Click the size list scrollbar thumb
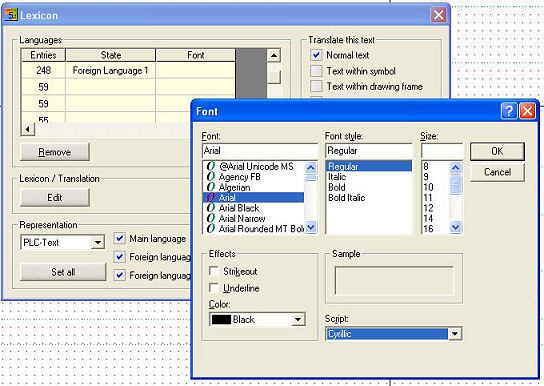The image size is (544, 386). tap(456, 185)
